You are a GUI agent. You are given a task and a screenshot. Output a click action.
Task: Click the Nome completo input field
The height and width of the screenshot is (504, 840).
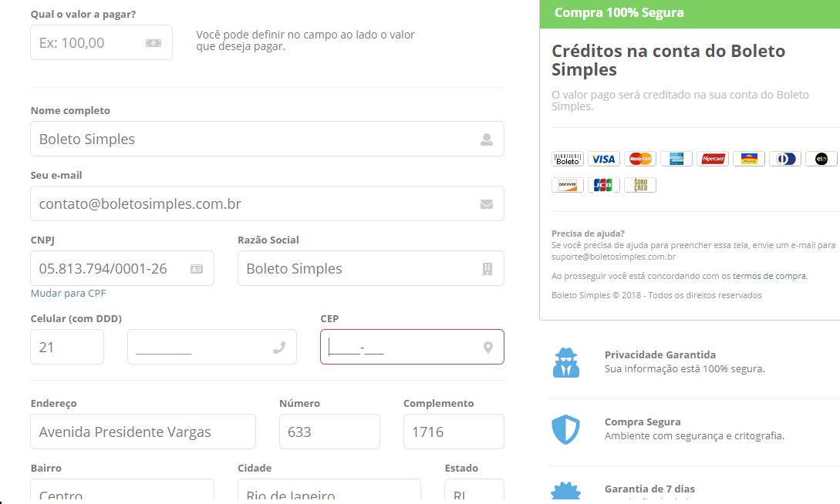(x=268, y=139)
